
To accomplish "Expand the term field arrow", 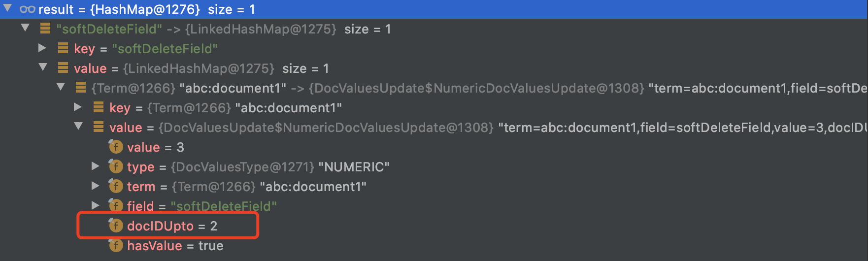I will pyautogui.click(x=96, y=186).
